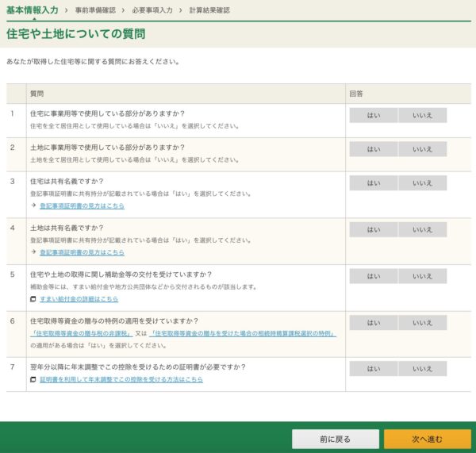Viewport: 476px width, 453px height.
Task: Answer いいえ for question 1 about business use of the house
Action: [422, 115]
